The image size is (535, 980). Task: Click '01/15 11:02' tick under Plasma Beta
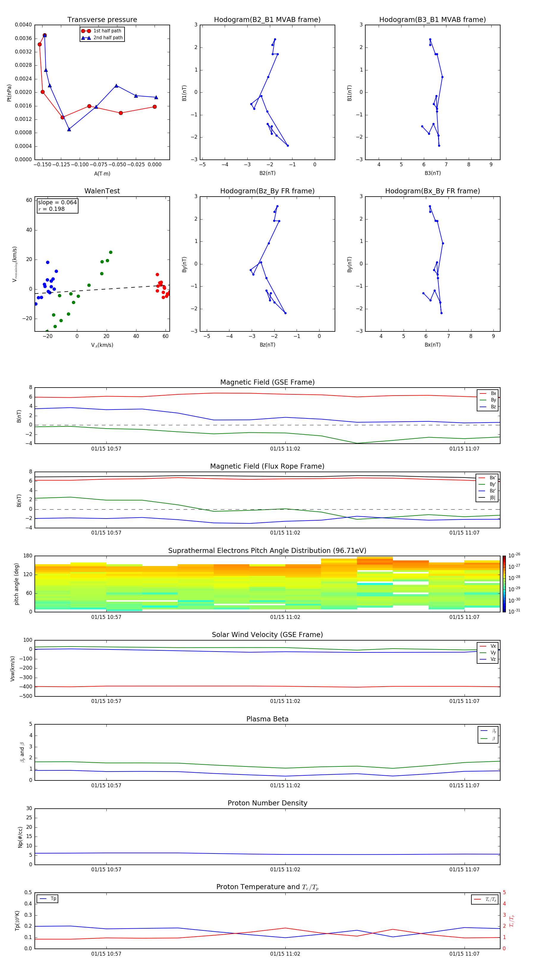pyautogui.click(x=285, y=785)
